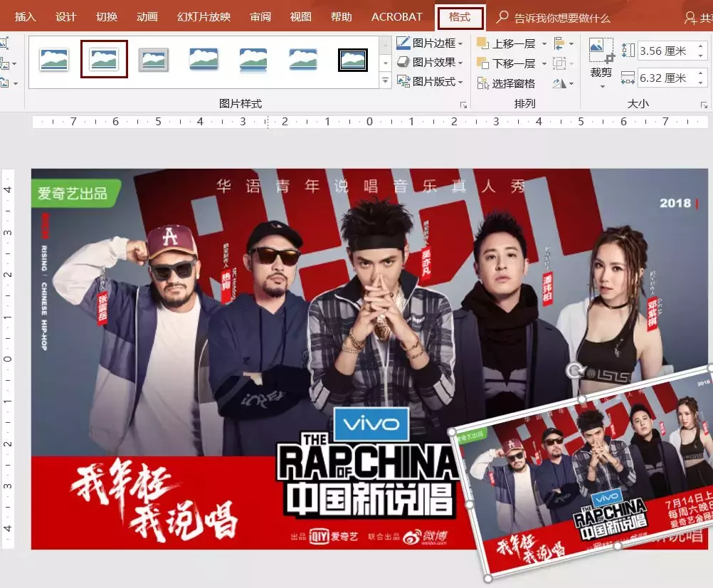The width and height of the screenshot is (713, 588).
Task: Click the left-middle handle of the small picture
Action: click(470, 505)
